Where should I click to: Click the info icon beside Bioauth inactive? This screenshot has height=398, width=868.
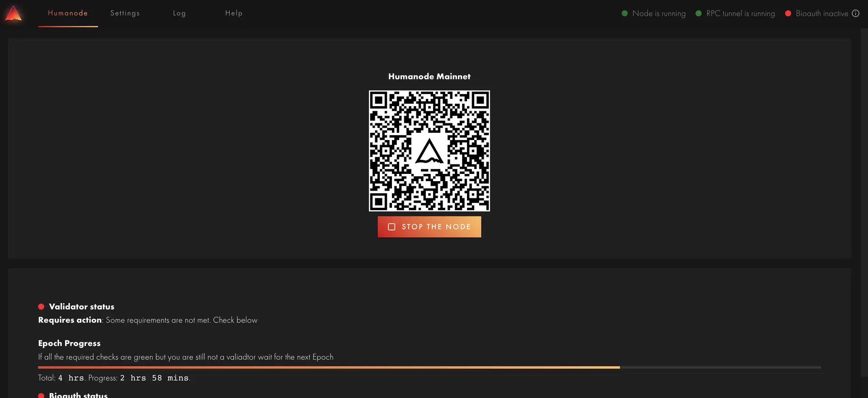click(855, 14)
